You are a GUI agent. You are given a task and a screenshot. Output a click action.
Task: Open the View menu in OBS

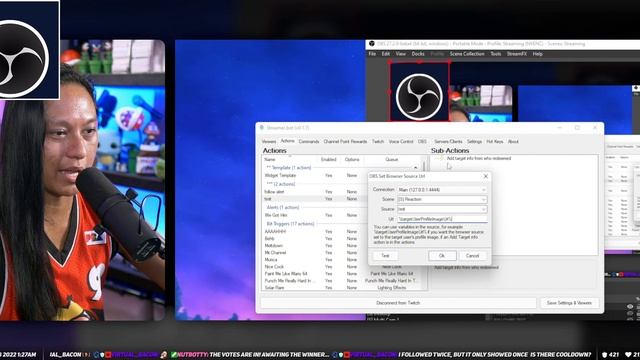pyautogui.click(x=400, y=54)
